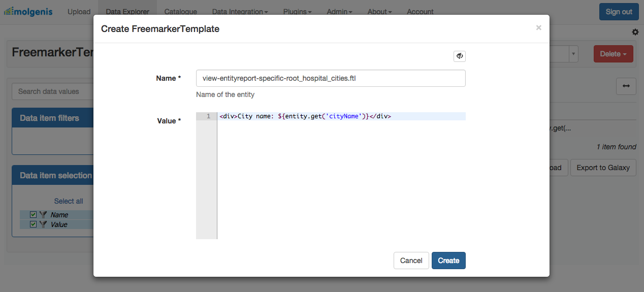Open the Account menu item
This screenshot has width=644, height=292.
(420, 12)
